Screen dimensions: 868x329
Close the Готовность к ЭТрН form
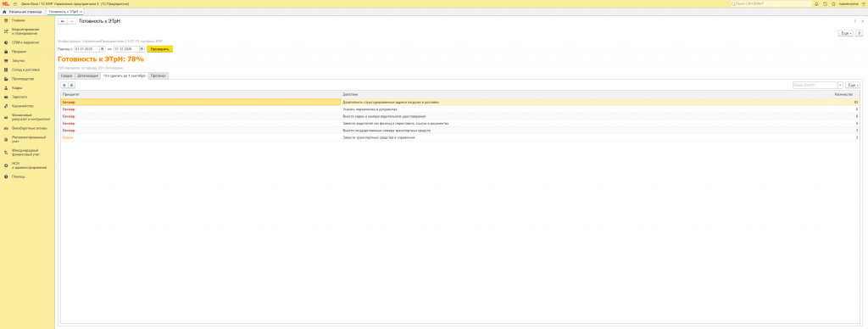(862, 21)
